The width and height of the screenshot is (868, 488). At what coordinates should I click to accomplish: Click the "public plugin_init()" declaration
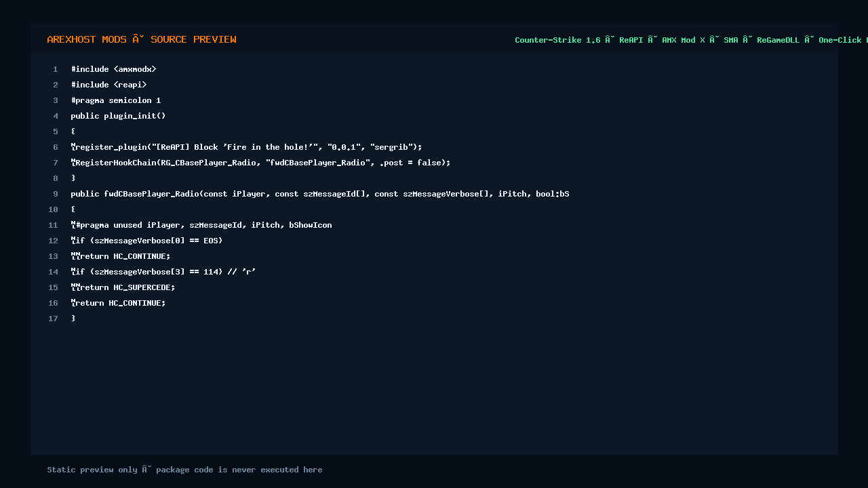(118, 116)
